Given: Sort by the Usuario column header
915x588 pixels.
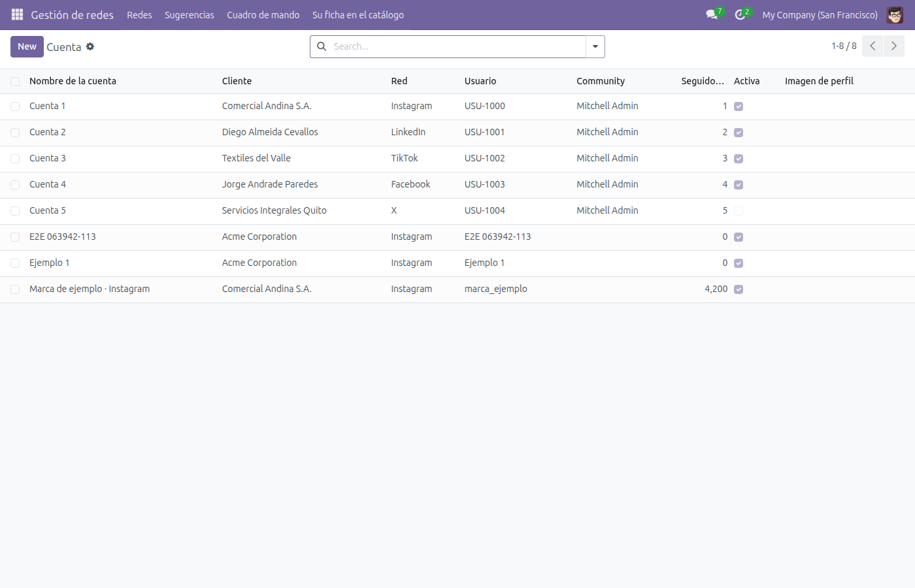Looking at the screenshot, I should pos(480,81).
